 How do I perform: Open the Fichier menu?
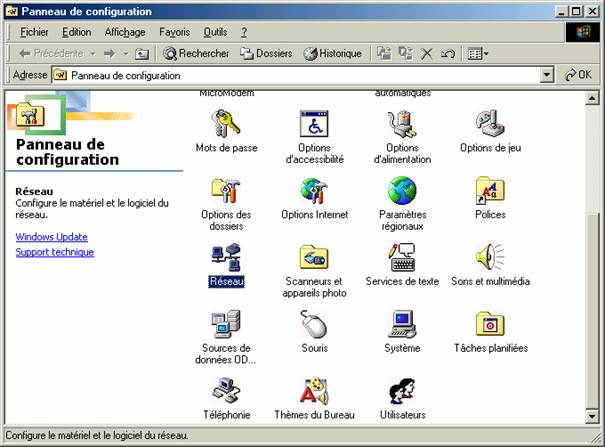point(34,32)
